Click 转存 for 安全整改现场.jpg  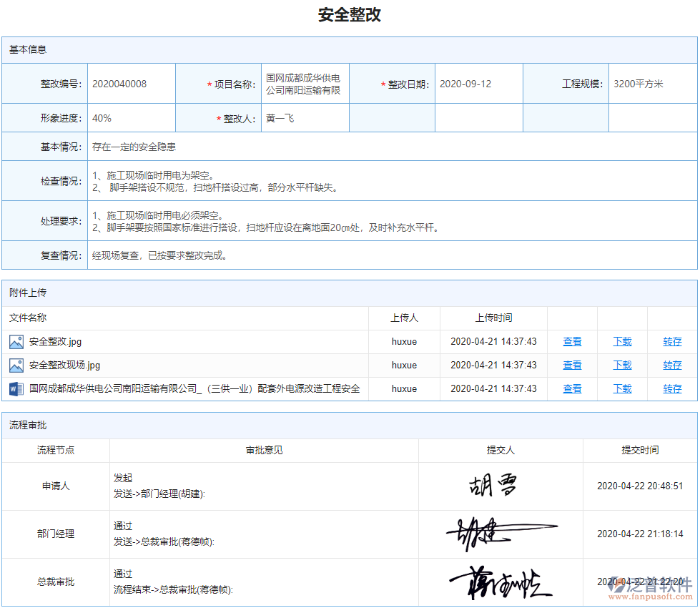671,365
